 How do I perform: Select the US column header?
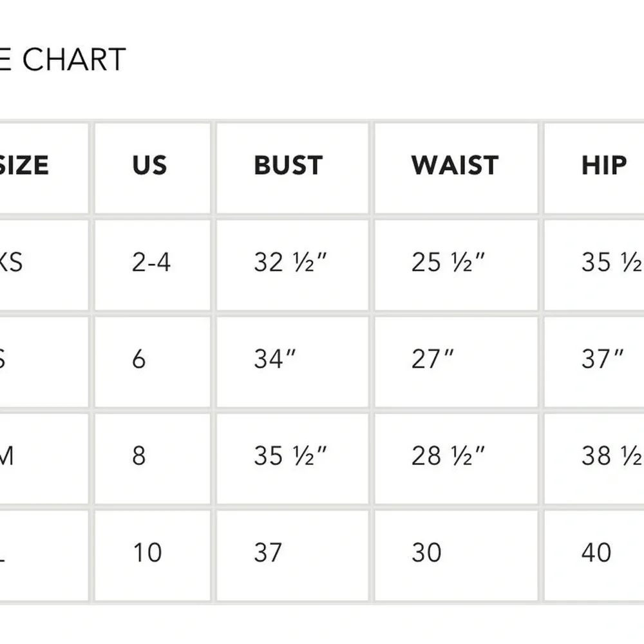click(x=149, y=165)
